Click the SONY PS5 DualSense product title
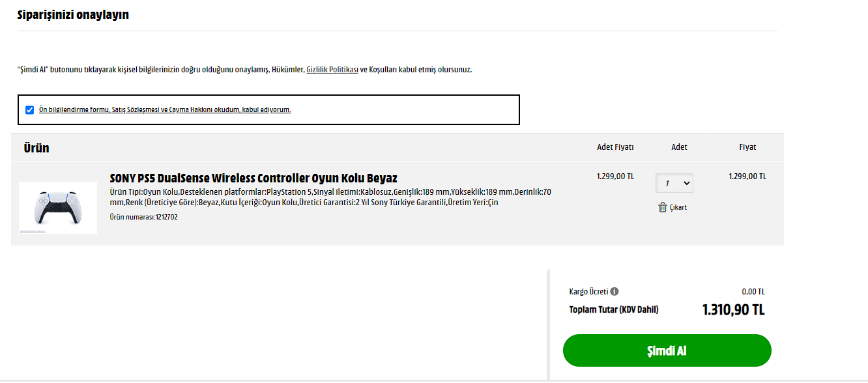The image size is (868, 383). pyautogui.click(x=253, y=178)
